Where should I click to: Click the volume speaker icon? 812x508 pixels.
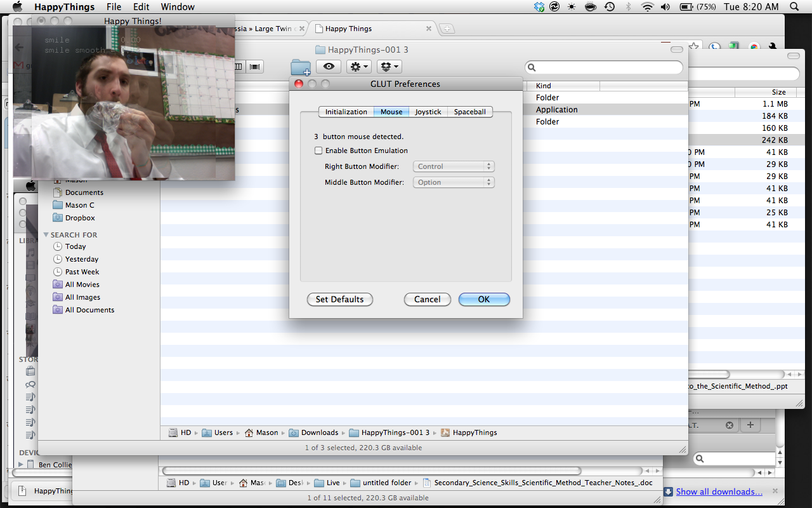click(665, 7)
